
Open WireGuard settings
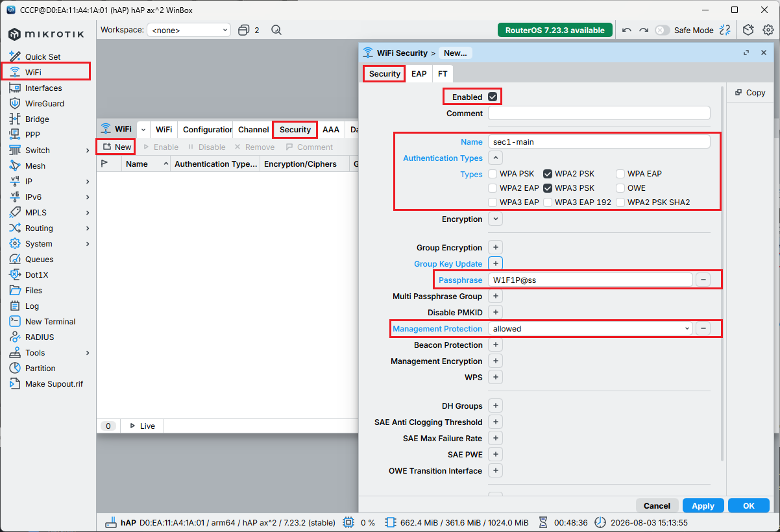point(45,103)
